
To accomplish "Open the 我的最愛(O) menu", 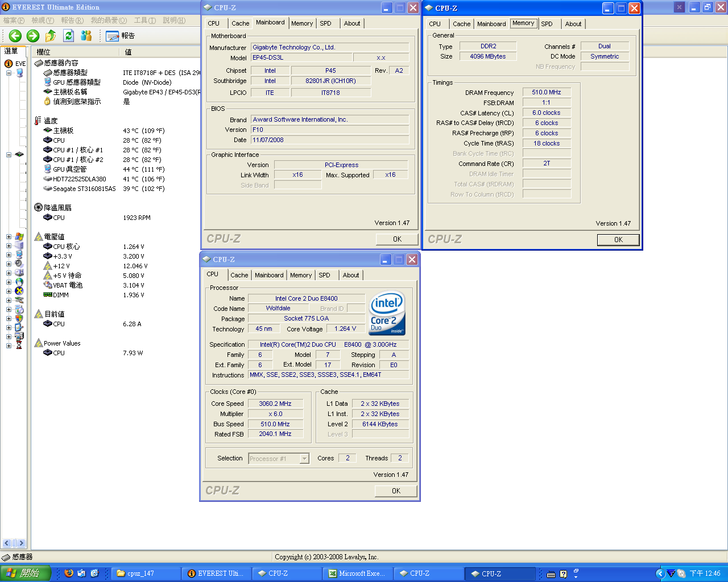I will pyautogui.click(x=109, y=20).
